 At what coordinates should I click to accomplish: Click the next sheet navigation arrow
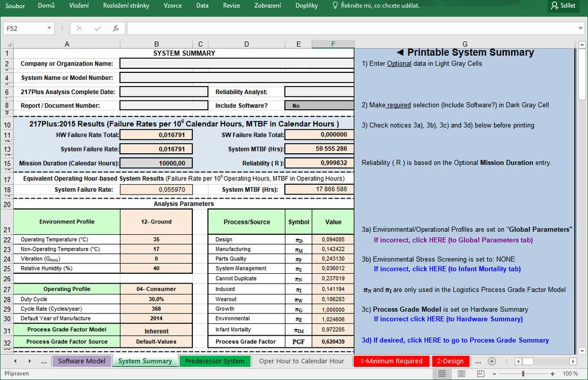[29, 361]
